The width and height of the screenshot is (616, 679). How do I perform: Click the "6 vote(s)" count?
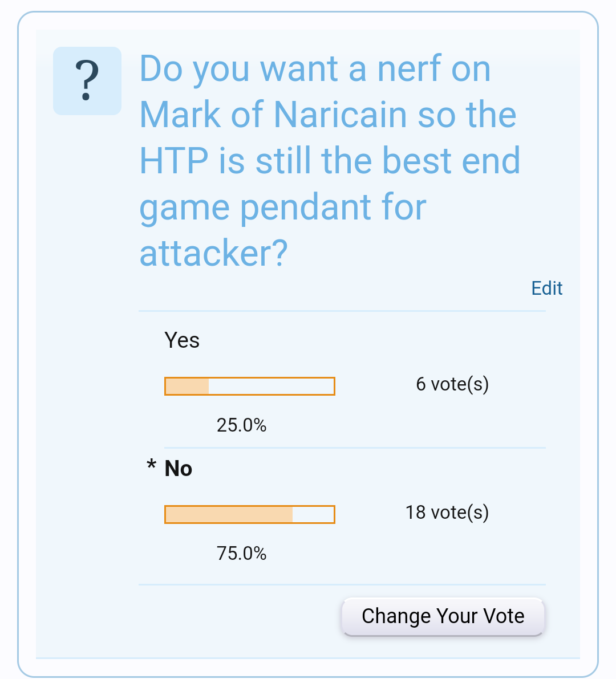452,384
